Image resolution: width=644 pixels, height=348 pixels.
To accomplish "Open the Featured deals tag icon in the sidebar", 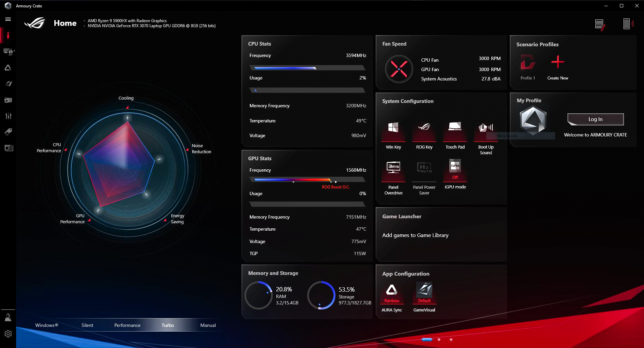I will coord(8,132).
